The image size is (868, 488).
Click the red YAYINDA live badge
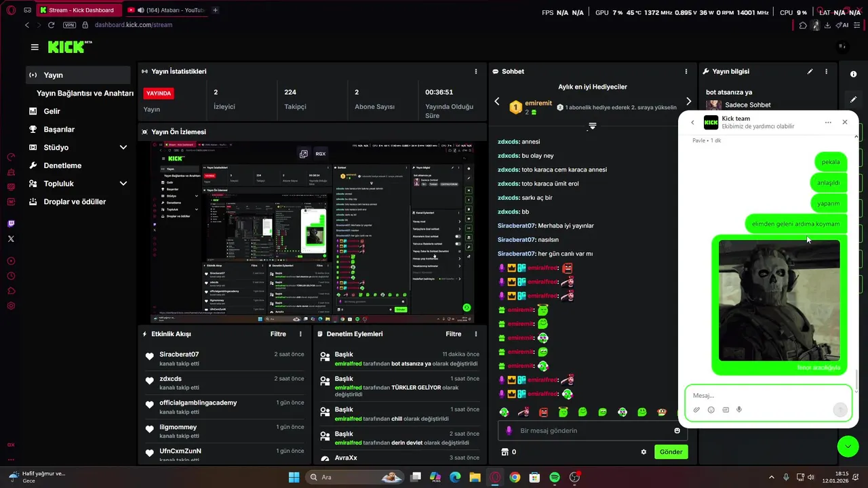[159, 94]
